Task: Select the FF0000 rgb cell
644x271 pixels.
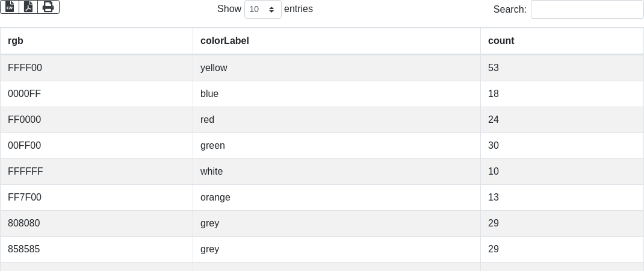Action: (x=25, y=120)
